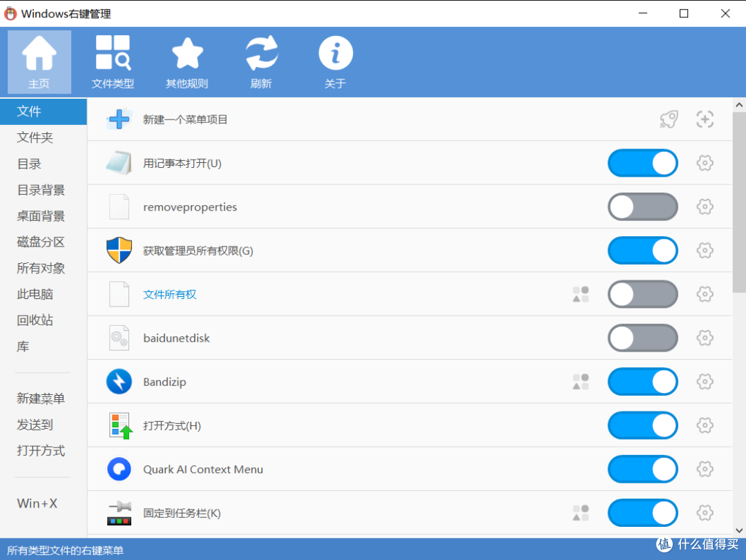Open settings gear for 获取管理员所有权限(G)
The image size is (746, 560).
coord(705,250)
